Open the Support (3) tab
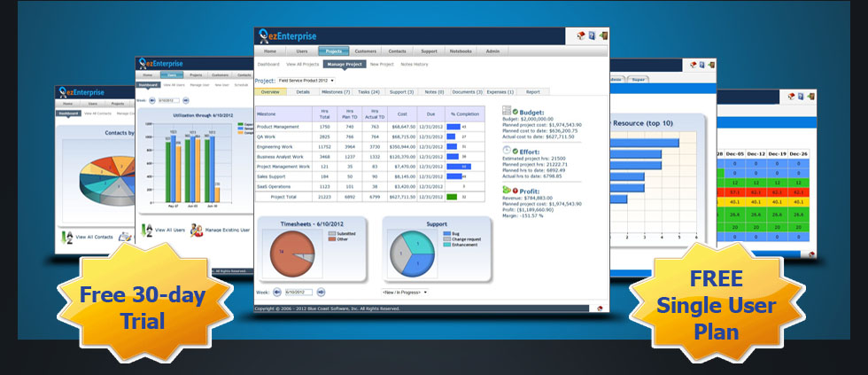868x375 pixels. tap(401, 92)
